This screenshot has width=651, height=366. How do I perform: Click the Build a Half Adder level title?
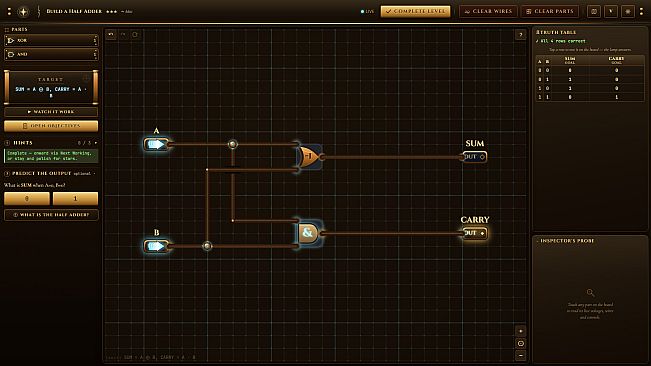click(x=74, y=11)
